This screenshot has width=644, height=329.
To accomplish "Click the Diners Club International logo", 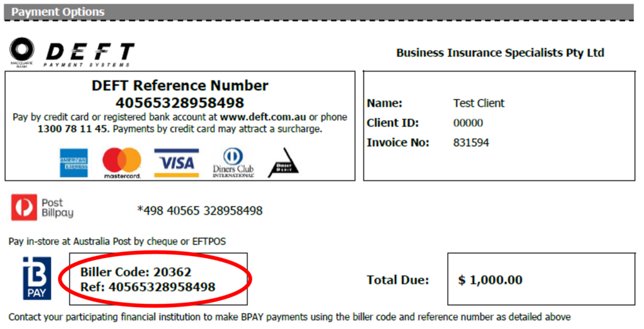I will coord(232,163).
